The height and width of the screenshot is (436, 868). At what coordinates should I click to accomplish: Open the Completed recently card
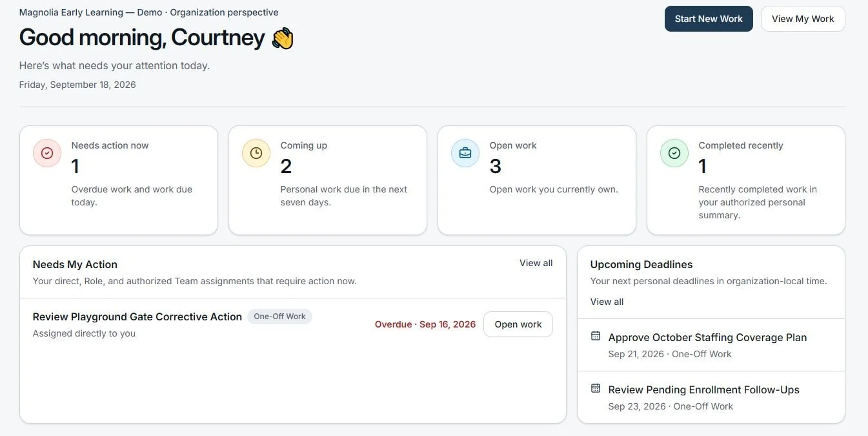click(746, 180)
